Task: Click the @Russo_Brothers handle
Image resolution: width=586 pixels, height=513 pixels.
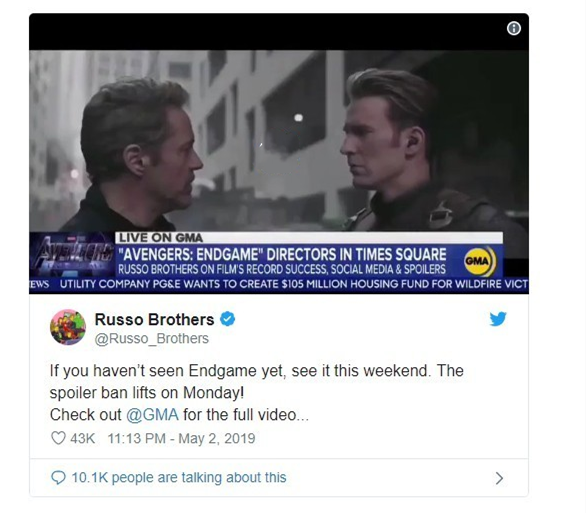Action: click(152, 339)
